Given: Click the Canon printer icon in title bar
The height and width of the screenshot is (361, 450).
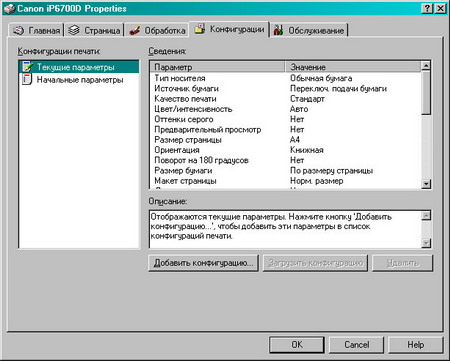Looking at the screenshot, I should tap(9, 8).
